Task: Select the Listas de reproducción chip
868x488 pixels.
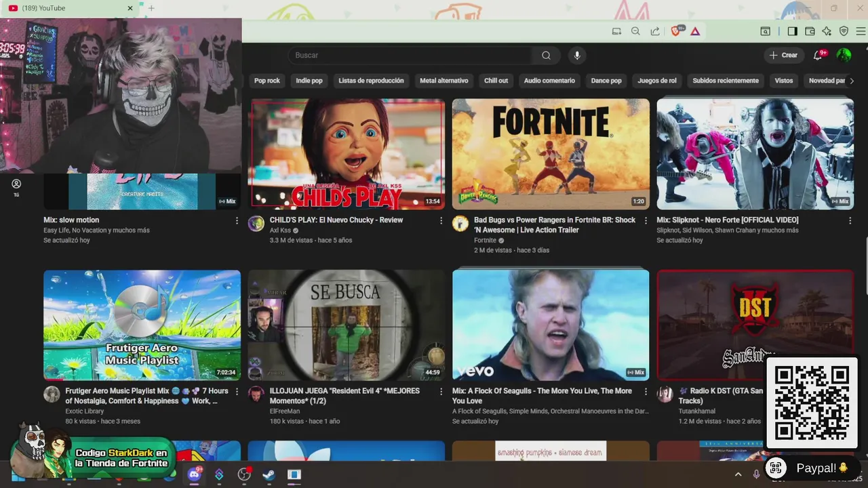Action: coord(371,81)
